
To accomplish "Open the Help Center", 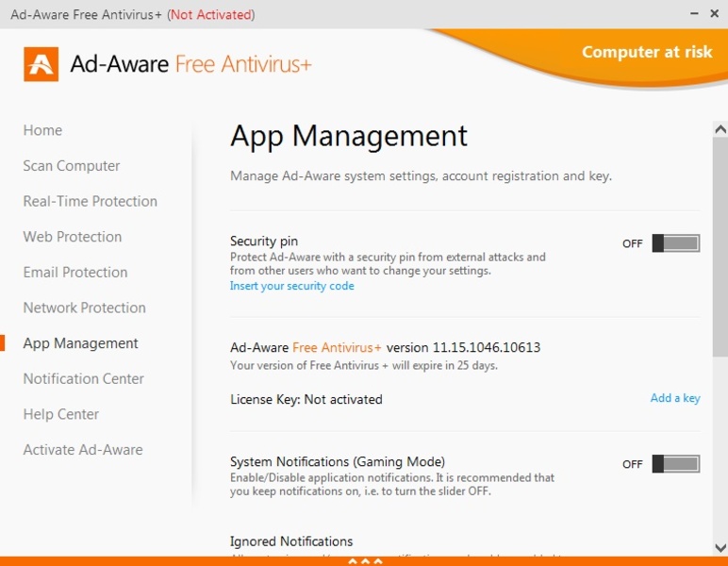I will coord(60,414).
